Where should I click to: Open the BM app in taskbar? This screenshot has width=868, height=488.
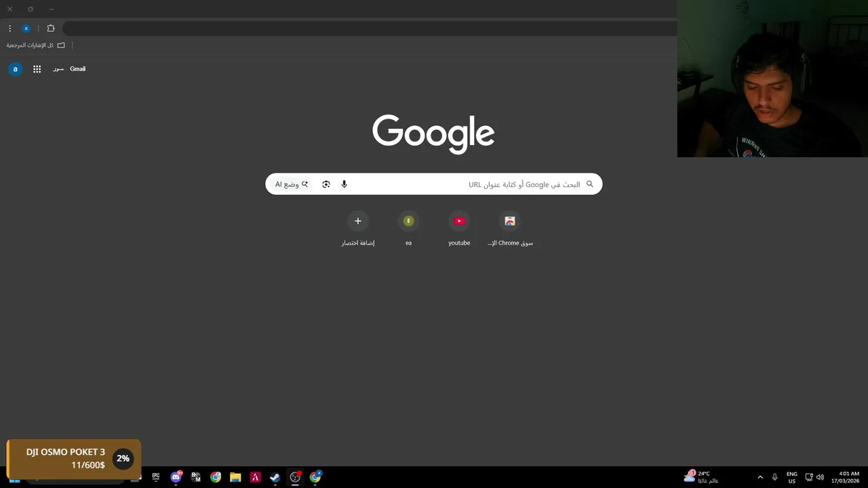(196, 477)
